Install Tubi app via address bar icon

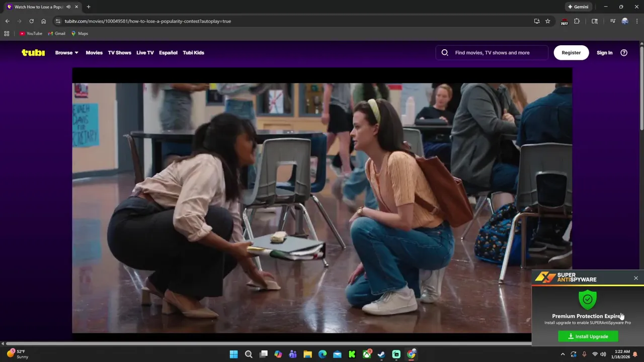(x=537, y=21)
